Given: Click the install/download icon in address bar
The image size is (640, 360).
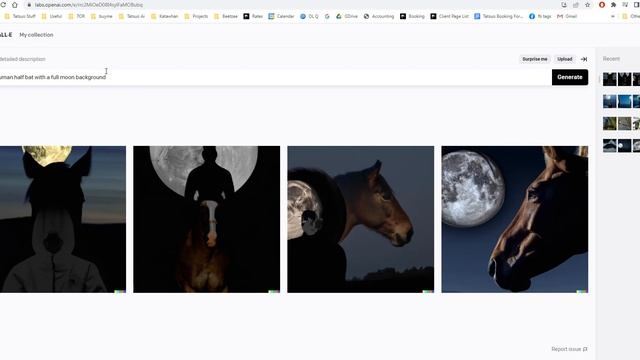Looking at the screenshot, I should 564,5.
